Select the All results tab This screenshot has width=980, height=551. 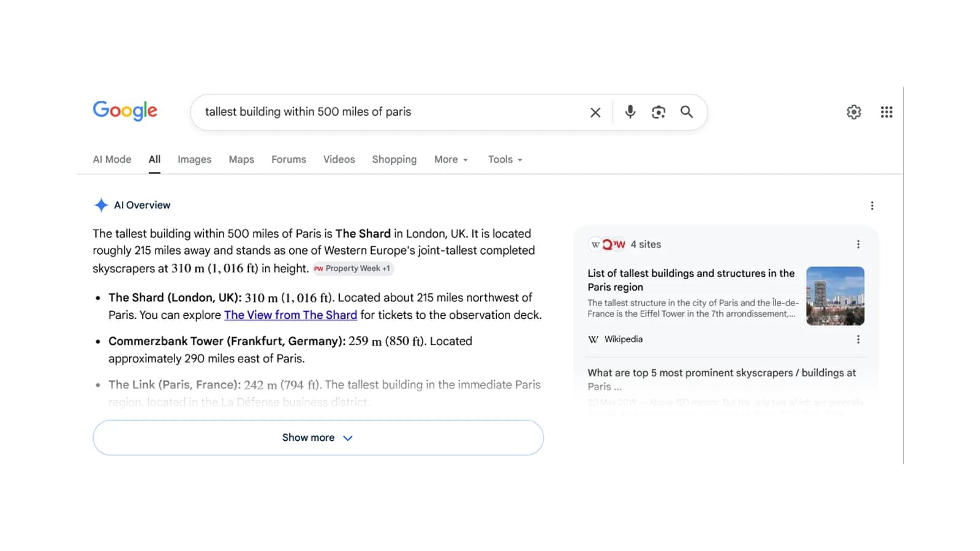click(x=154, y=159)
